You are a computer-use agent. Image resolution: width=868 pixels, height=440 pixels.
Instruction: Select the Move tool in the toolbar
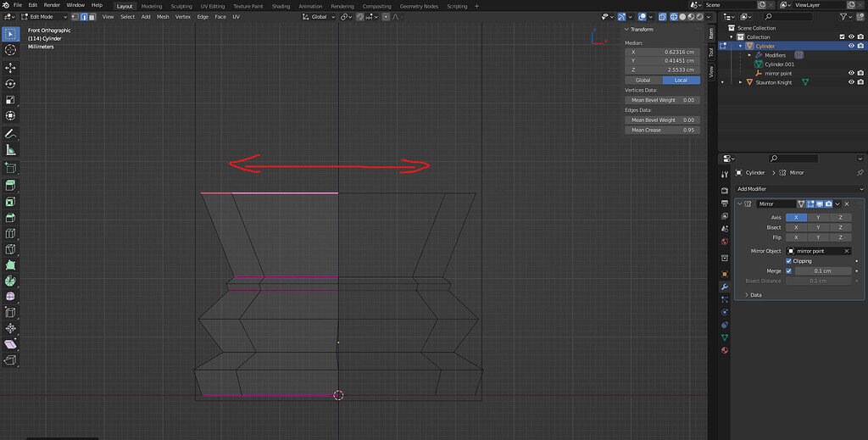10,68
